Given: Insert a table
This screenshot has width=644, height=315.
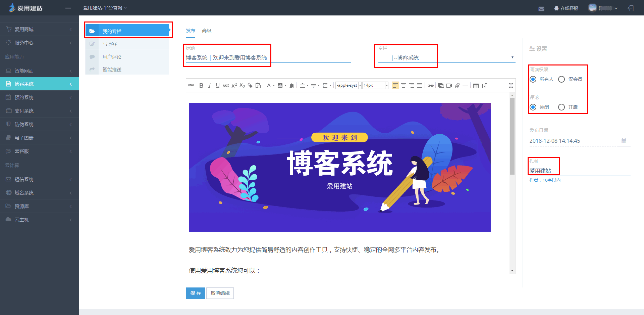Looking at the screenshot, I should [476, 86].
